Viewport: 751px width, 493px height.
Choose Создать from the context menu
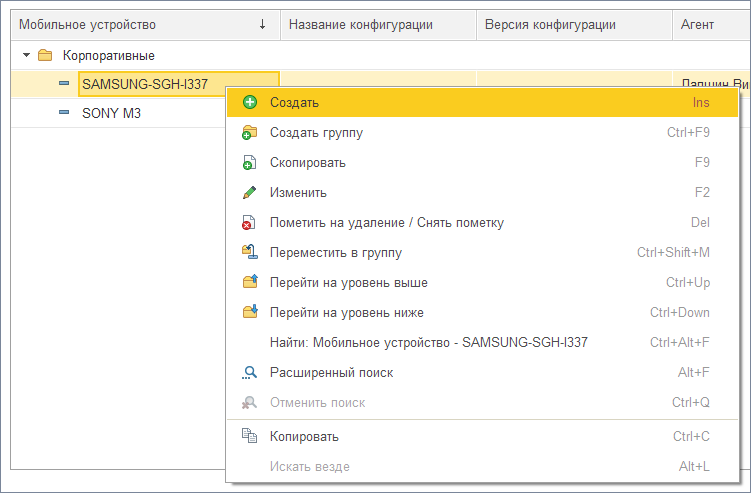(x=482, y=103)
